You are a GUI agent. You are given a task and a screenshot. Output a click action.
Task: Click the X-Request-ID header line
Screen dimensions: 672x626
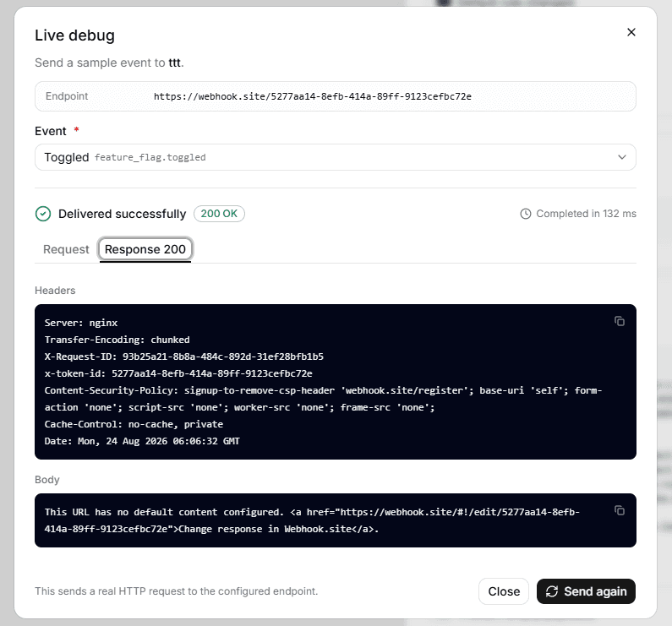[x=184, y=357]
